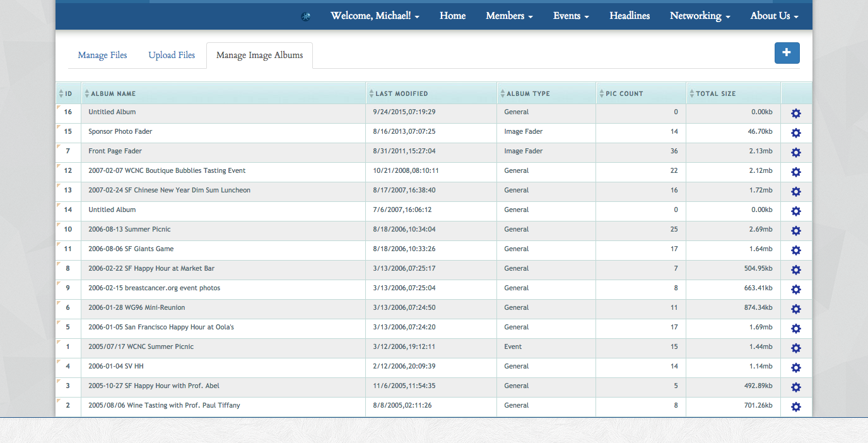Open gear menu for Sponsor Photo Fader
Screen dimensions: 868x443
click(796, 133)
